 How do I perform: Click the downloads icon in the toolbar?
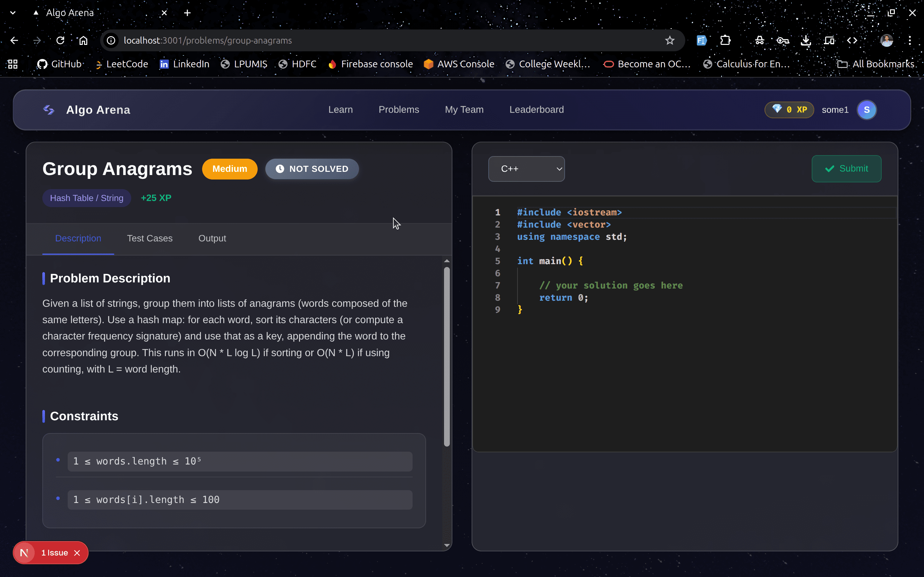[x=806, y=40]
